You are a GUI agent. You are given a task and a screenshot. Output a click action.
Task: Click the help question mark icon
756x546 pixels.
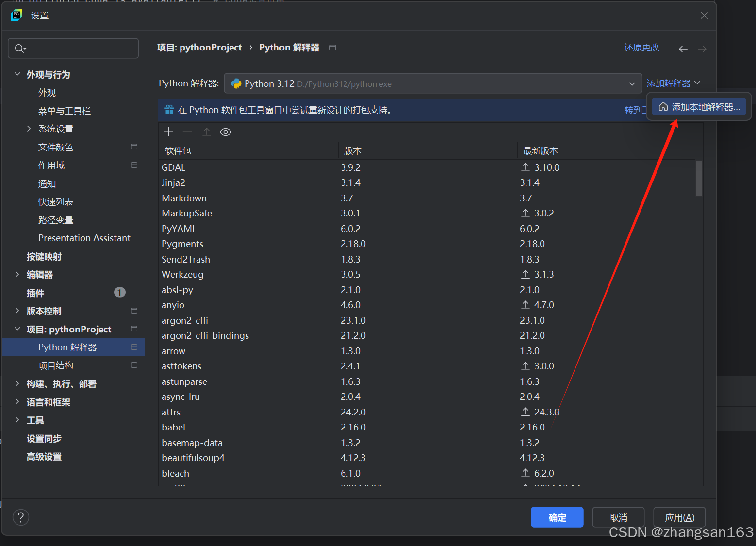[x=20, y=517]
